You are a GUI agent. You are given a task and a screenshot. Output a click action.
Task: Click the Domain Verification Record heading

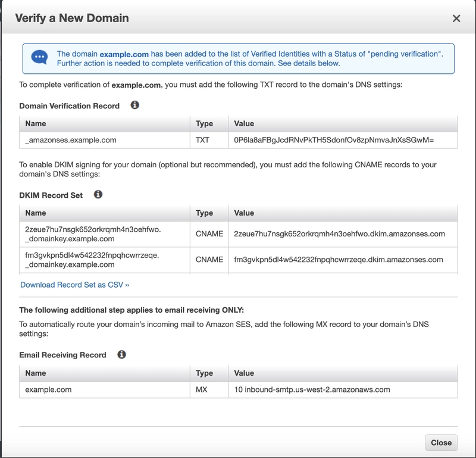pyautogui.click(x=69, y=106)
